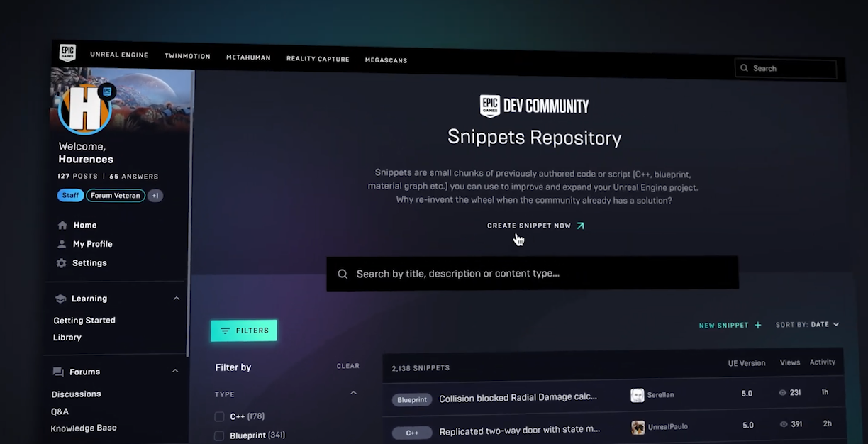Clear all filters
Screen dimensions: 868x444
click(x=348, y=366)
